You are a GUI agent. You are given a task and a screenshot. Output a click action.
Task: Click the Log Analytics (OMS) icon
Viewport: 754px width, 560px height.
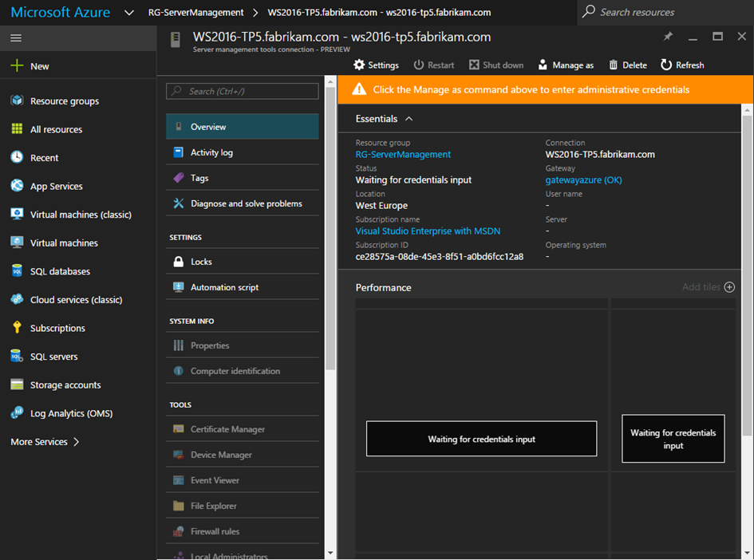coord(17,412)
